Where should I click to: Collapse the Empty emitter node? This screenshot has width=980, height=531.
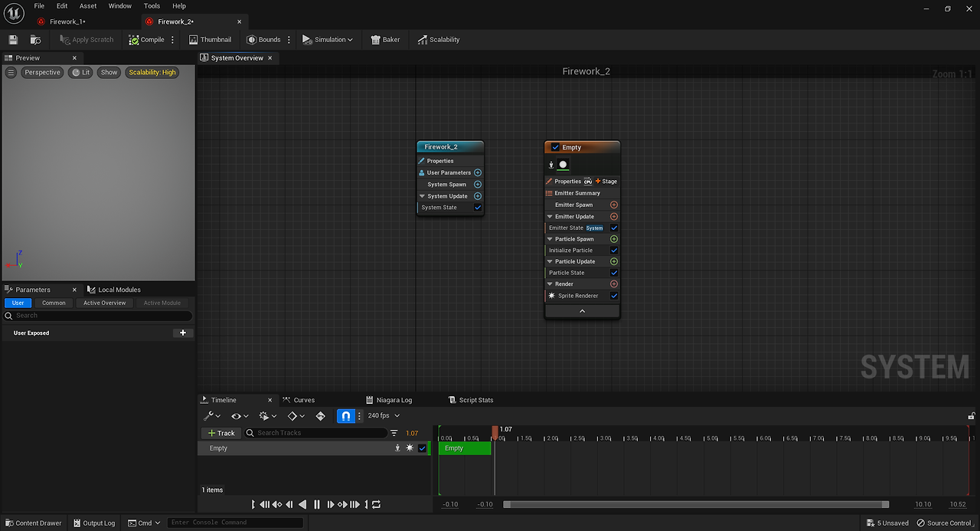tap(582, 311)
